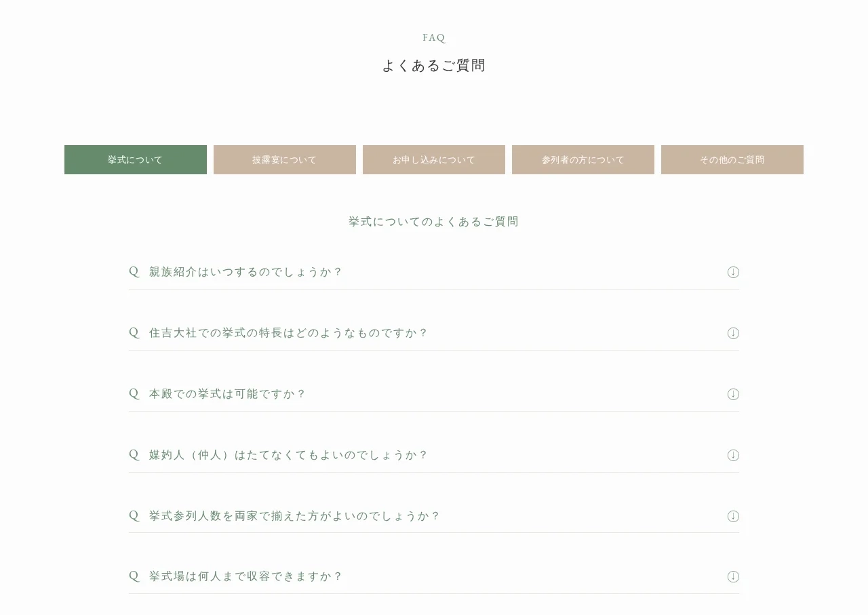
Task: Open the answer arrow for 本殿での挙式 question
Action: 733,394
